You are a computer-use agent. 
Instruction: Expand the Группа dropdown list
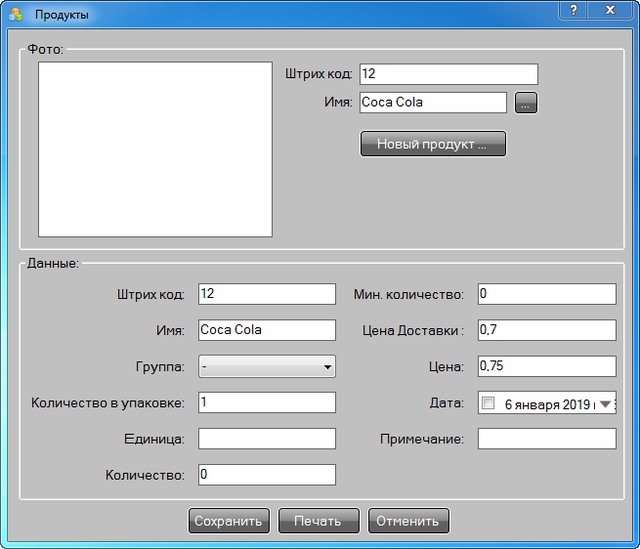(327, 367)
